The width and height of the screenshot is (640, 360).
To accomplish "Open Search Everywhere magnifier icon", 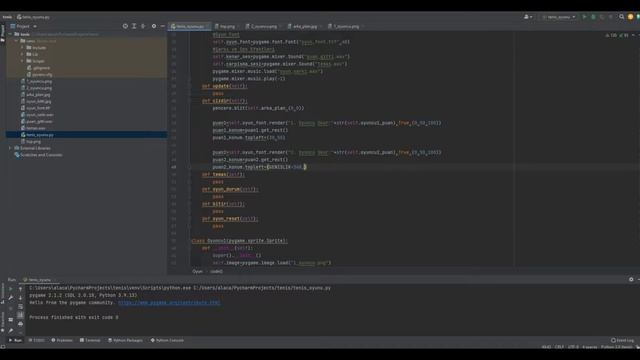I will 622,17.
